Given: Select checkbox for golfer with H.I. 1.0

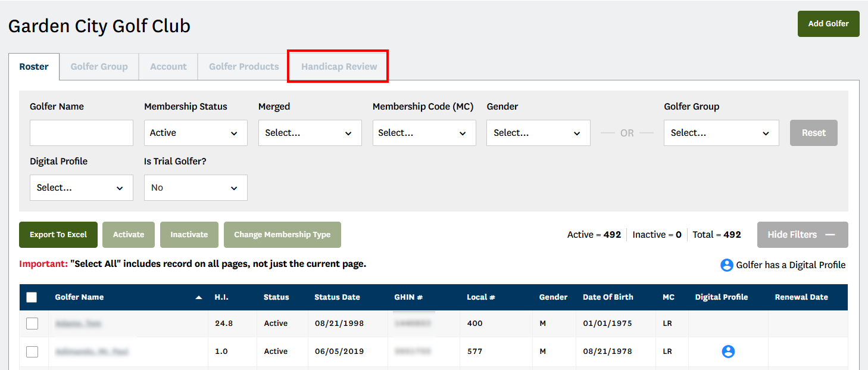Looking at the screenshot, I should tap(32, 352).
